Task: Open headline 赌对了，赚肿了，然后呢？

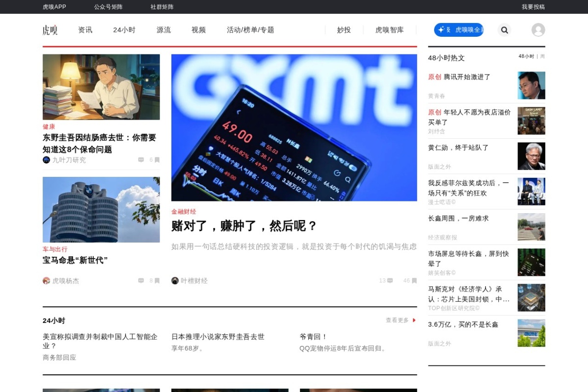Action: pyautogui.click(x=245, y=226)
